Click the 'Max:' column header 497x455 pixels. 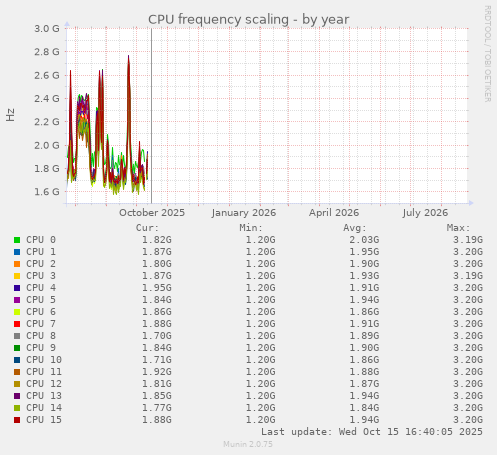coord(458,228)
